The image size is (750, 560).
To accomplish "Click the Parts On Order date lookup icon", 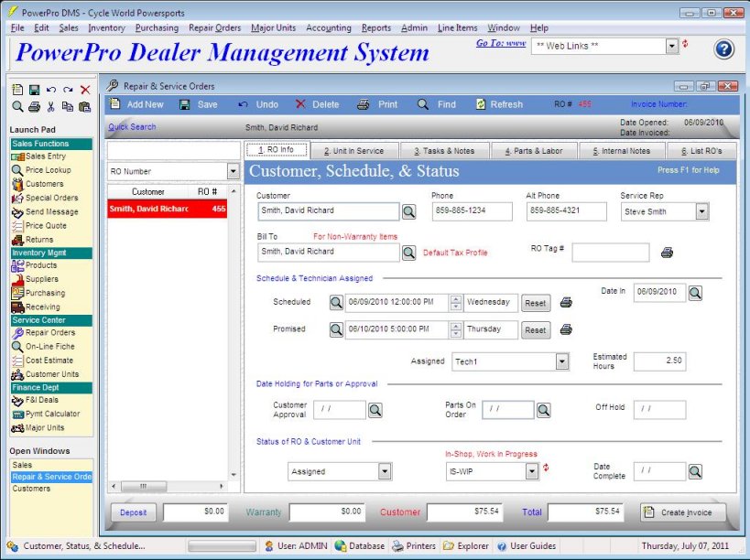I will (544, 411).
